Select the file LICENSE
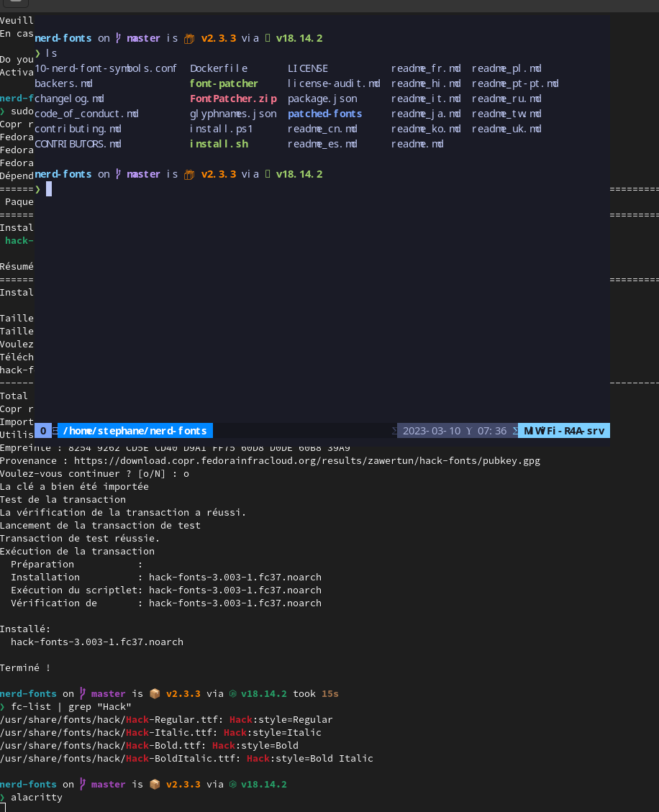This screenshot has height=812, width=659. (x=308, y=68)
